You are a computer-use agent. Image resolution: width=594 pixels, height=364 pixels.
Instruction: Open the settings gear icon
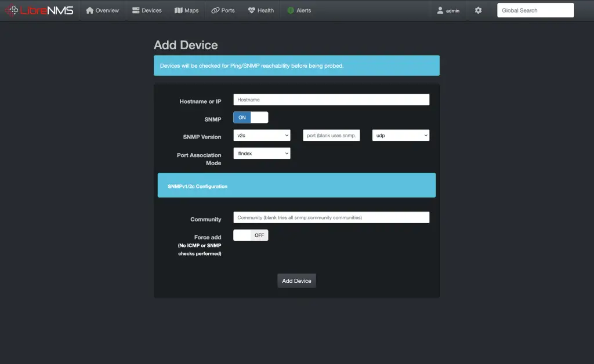click(479, 10)
